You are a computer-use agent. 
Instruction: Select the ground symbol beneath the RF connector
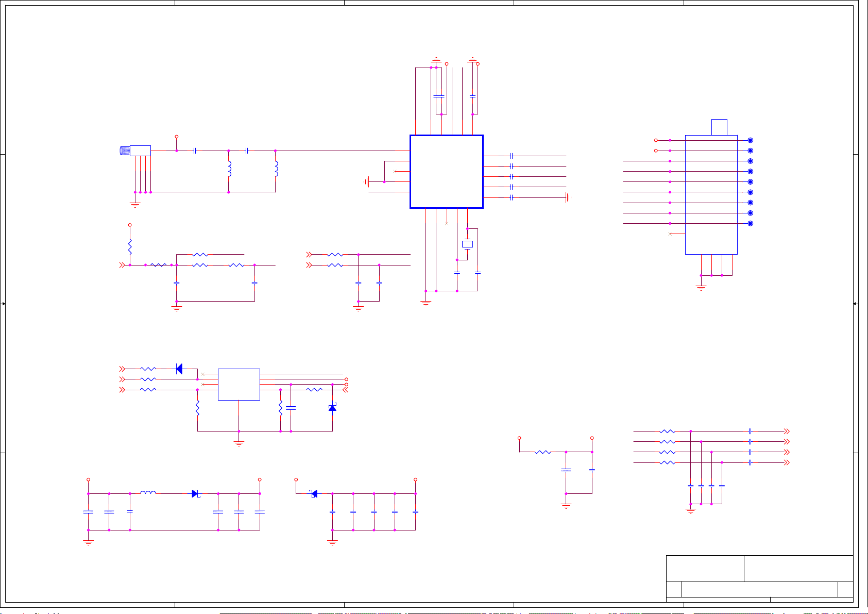(x=135, y=205)
